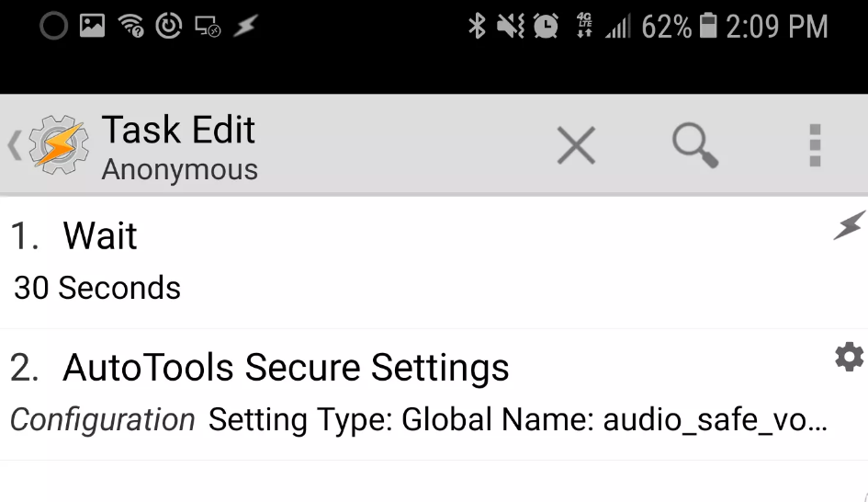
Task: Tap the picture notification icon in status bar
Action: pos(92,26)
